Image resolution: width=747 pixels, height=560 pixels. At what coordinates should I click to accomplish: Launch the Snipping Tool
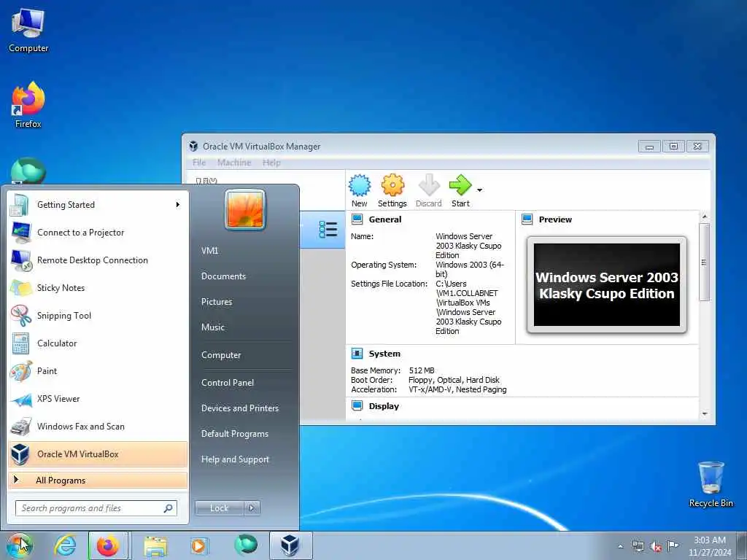pos(98,315)
